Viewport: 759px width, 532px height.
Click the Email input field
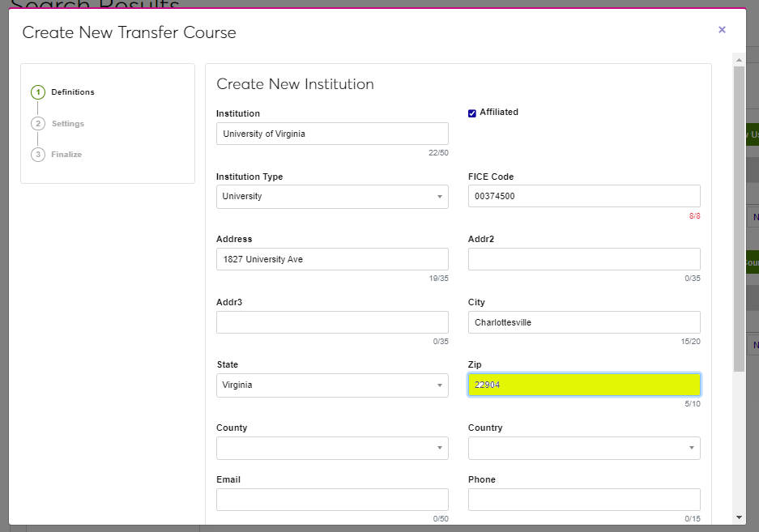(x=332, y=500)
